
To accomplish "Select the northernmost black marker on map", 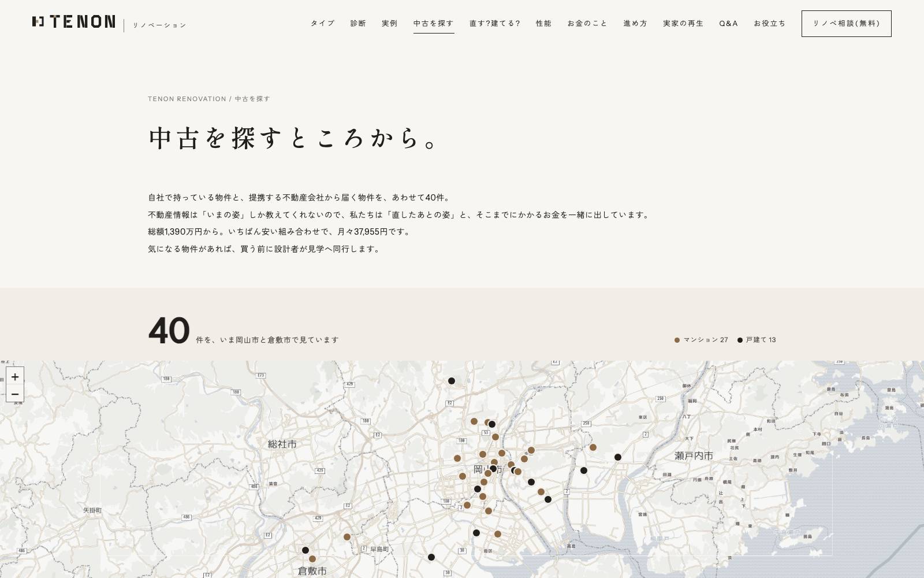I will pyautogui.click(x=452, y=381).
